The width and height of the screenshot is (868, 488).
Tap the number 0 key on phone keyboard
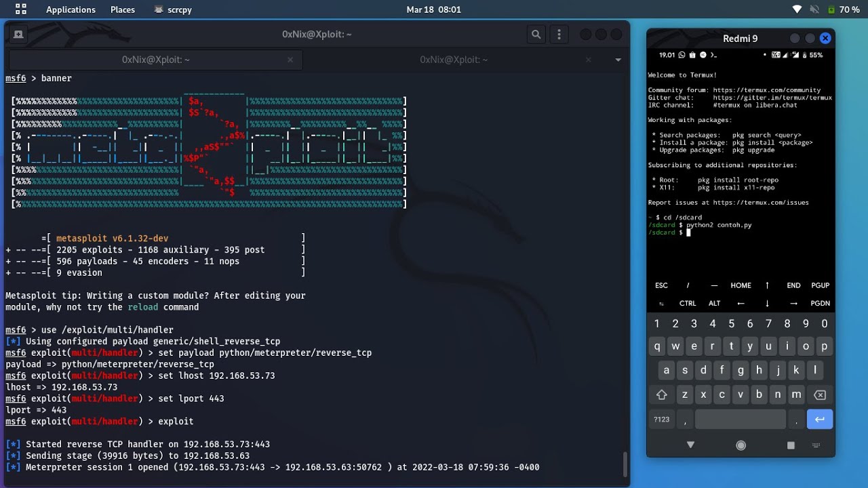[825, 324]
